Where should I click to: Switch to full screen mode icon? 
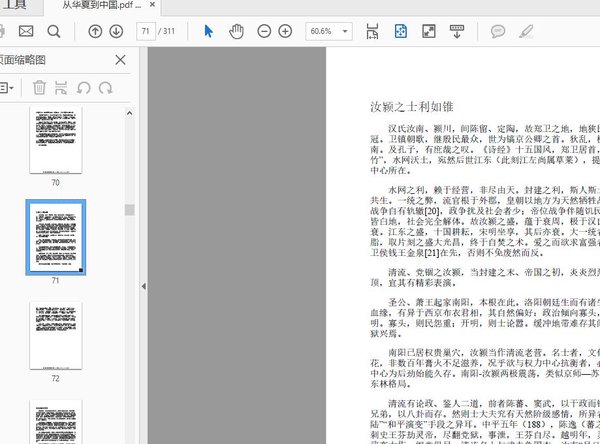tap(429, 31)
